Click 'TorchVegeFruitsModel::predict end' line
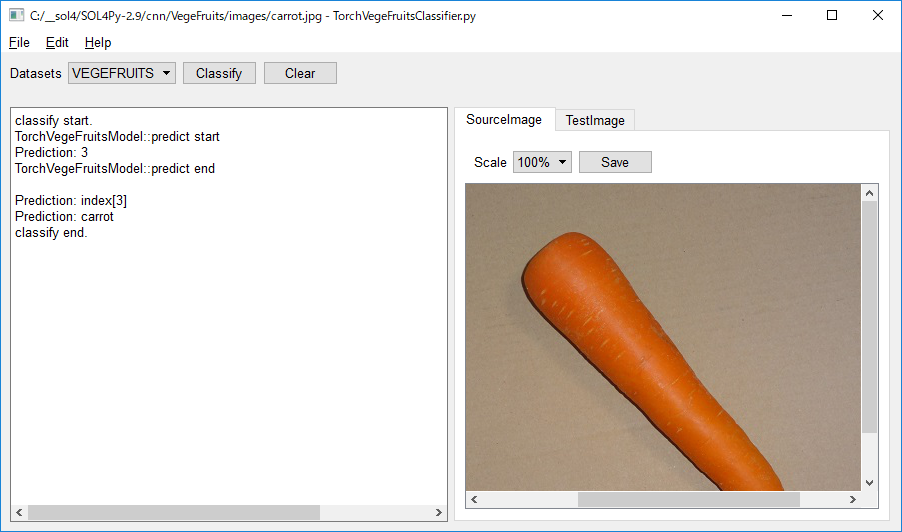902x532 pixels. tap(115, 169)
